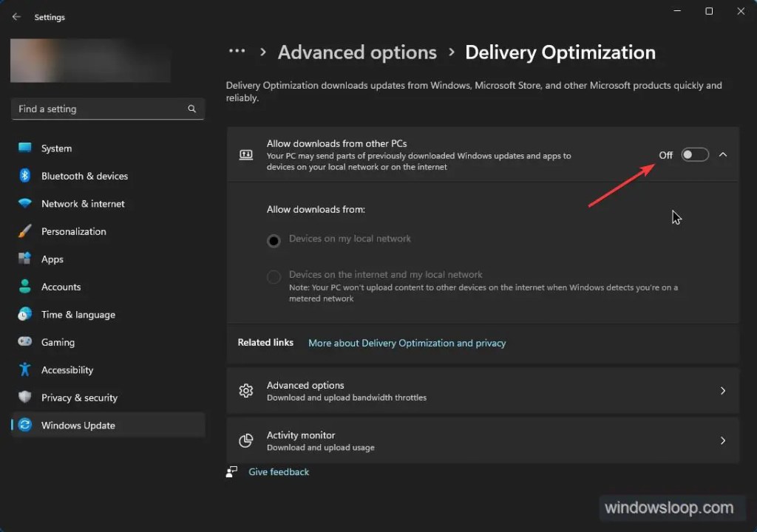This screenshot has width=757, height=532.
Task: Click the Give feedback person icon
Action: (231, 471)
